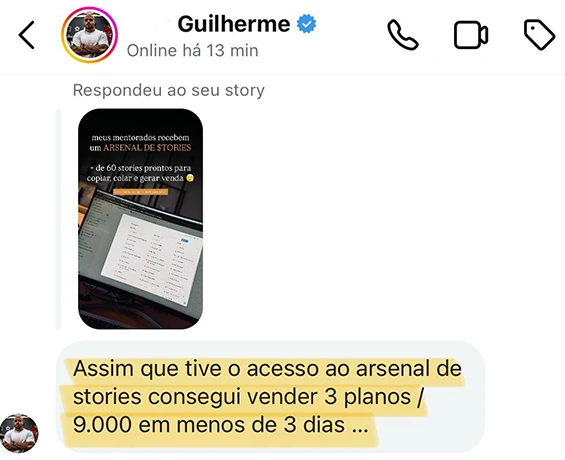Screen dimensions: 565x460
Task: Start a video call using camera icon
Action: pyautogui.click(x=471, y=35)
